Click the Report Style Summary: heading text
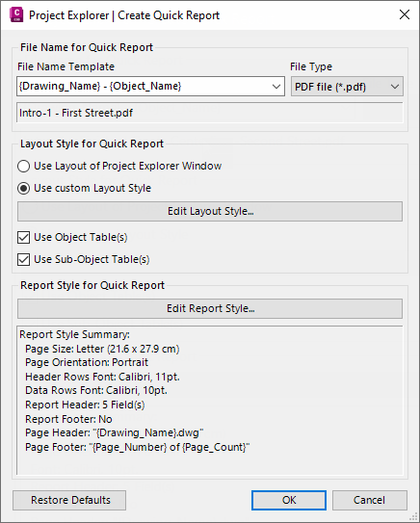This screenshot has height=523, width=420. tap(74, 334)
